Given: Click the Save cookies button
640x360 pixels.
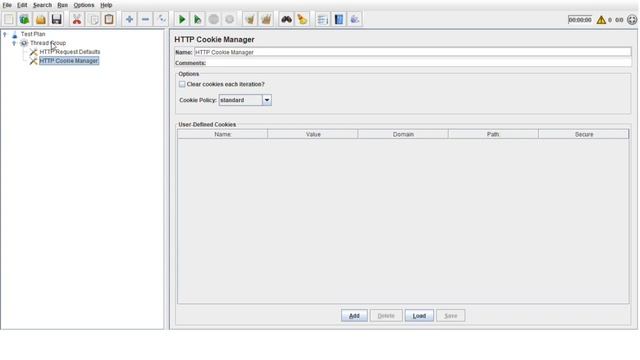Looking at the screenshot, I should tap(451, 316).
